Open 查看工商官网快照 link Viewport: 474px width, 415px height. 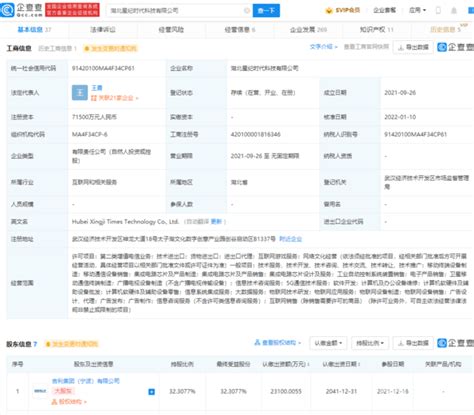tap(366, 47)
